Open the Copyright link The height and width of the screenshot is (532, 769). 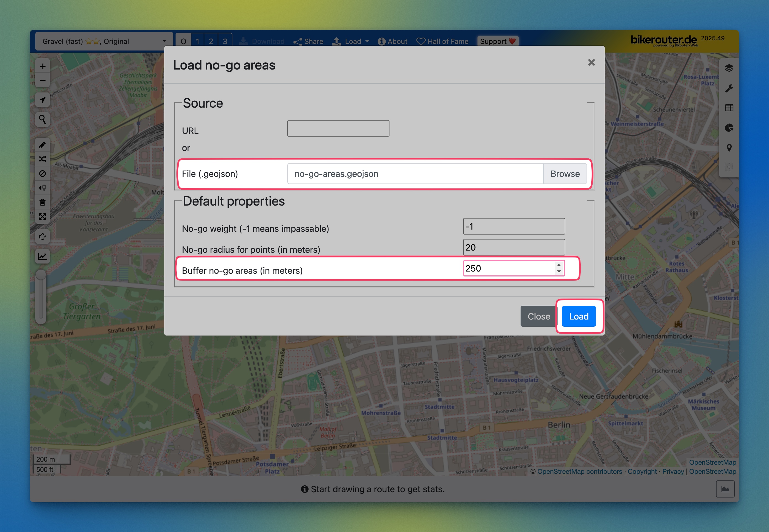point(642,471)
